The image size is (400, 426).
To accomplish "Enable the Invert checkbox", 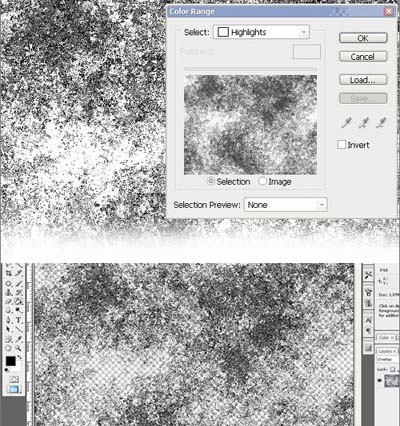I will pos(342,145).
